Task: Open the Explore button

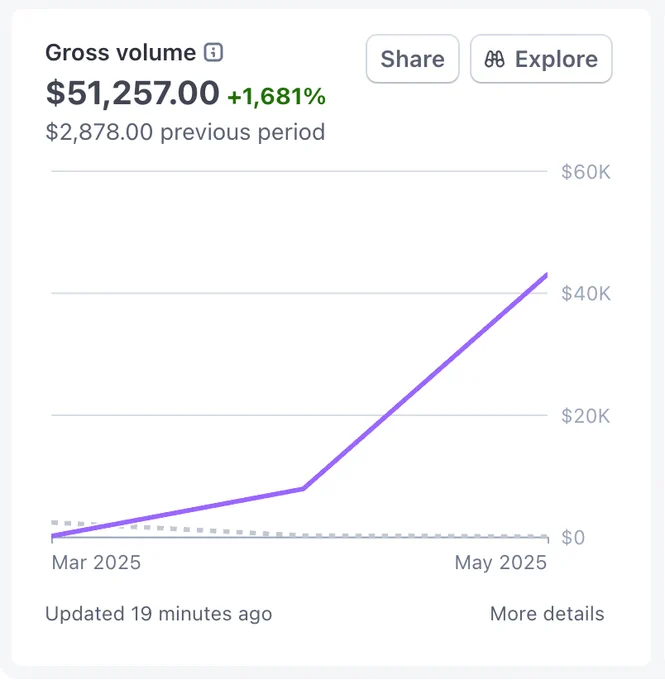Action: [541, 59]
